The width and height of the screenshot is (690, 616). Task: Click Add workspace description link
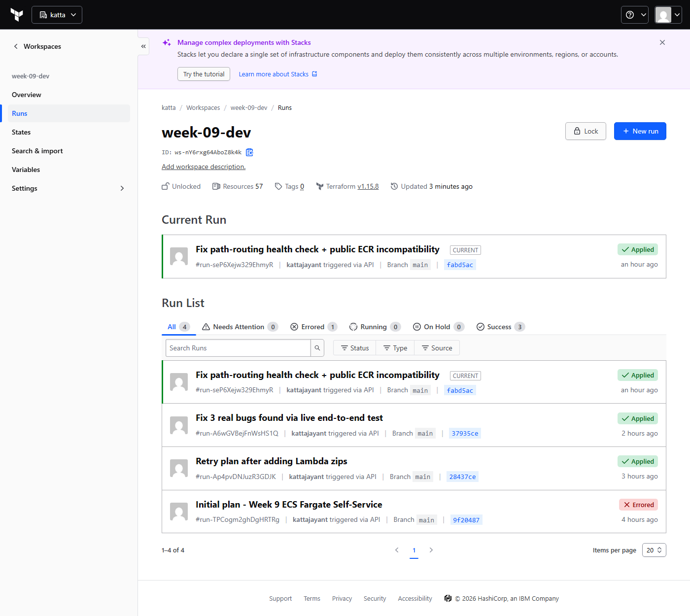[x=204, y=167]
